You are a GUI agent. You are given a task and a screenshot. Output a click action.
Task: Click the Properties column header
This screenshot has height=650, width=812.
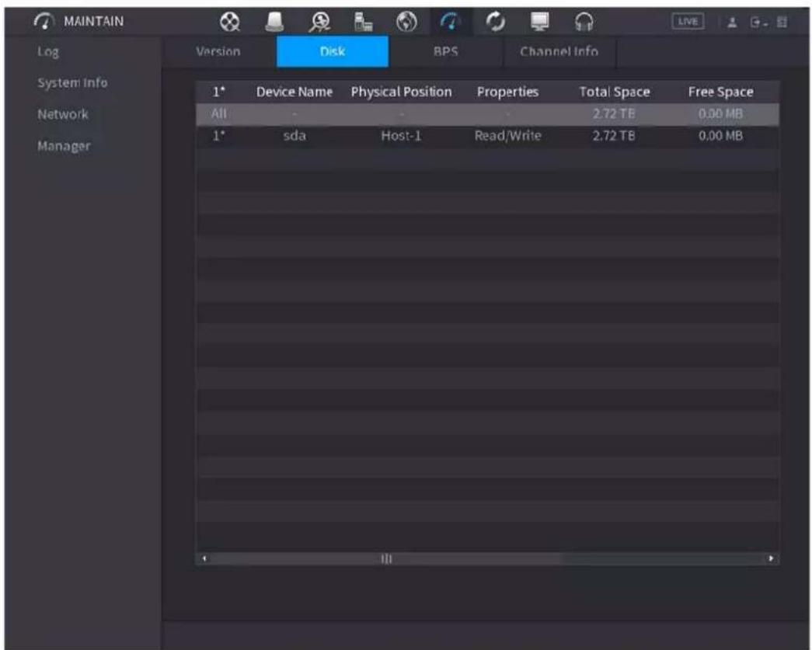click(507, 92)
